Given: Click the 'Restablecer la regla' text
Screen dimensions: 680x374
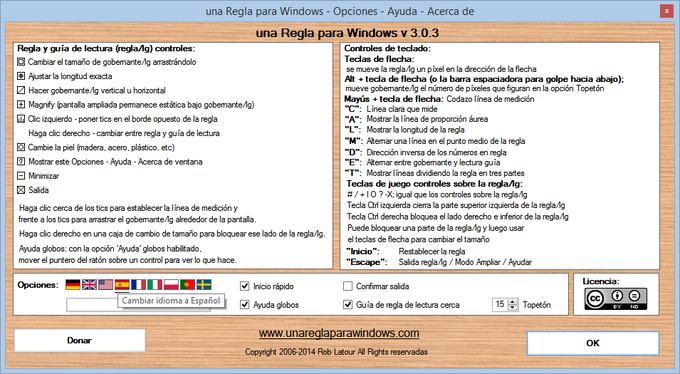Looking at the screenshot, I should point(432,251).
